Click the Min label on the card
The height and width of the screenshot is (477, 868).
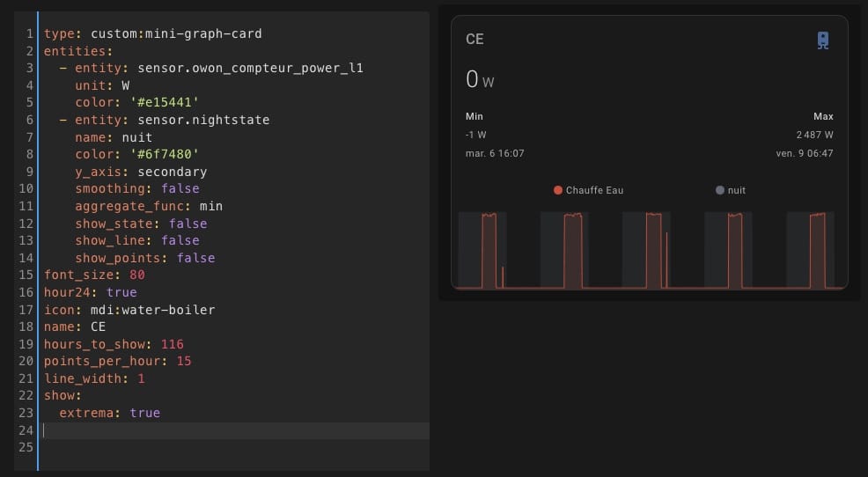tap(474, 116)
